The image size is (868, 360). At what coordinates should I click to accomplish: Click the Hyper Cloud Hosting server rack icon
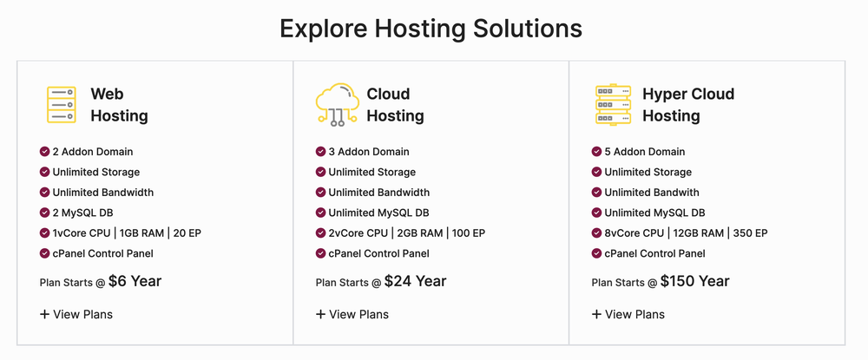[613, 104]
